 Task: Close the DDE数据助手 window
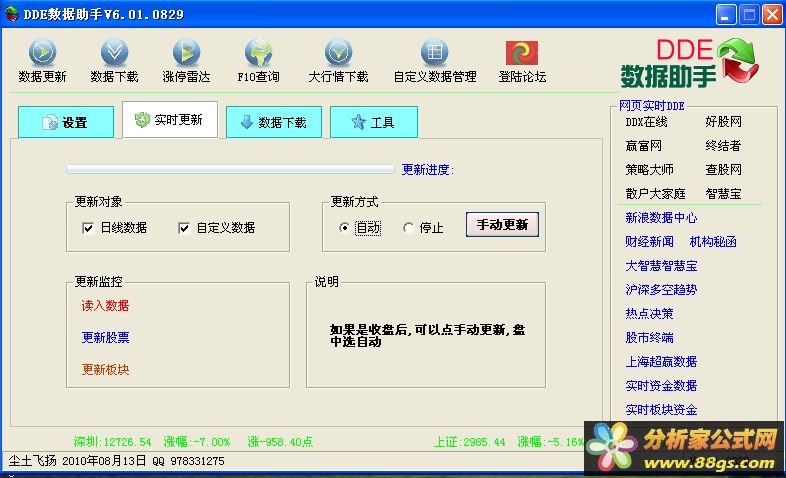[x=772, y=15]
